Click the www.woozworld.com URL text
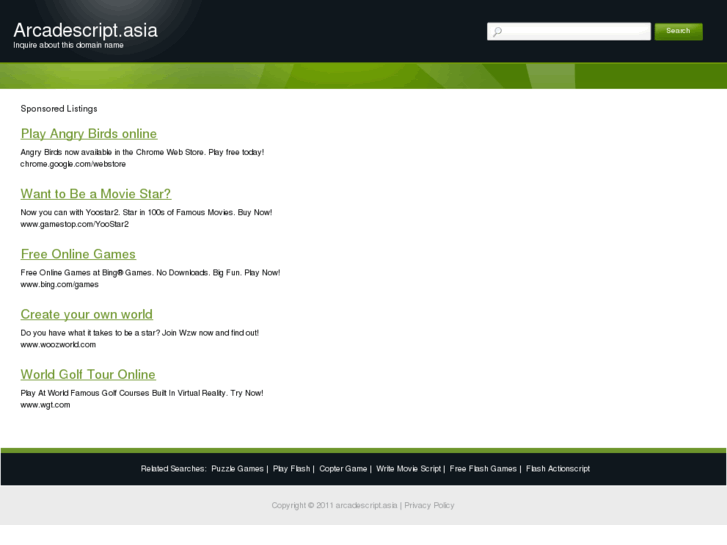This screenshot has width=727, height=545. point(58,345)
